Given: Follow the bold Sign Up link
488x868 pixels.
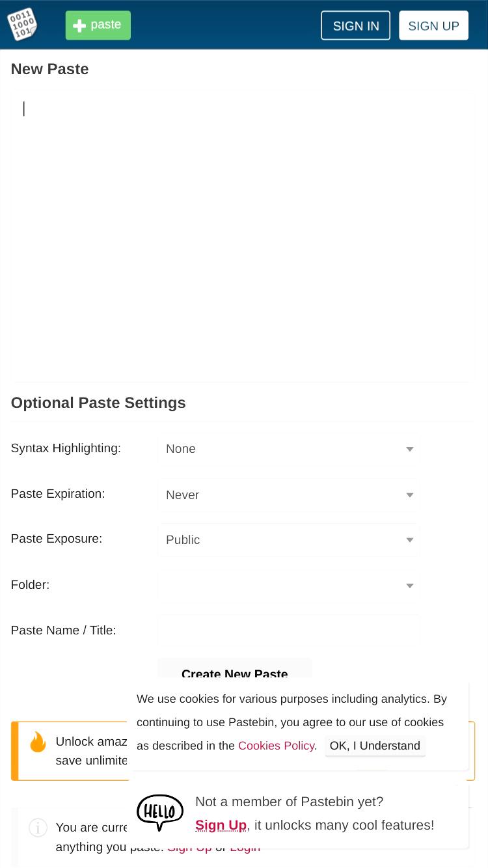Looking at the screenshot, I should pyautogui.click(x=221, y=825).
